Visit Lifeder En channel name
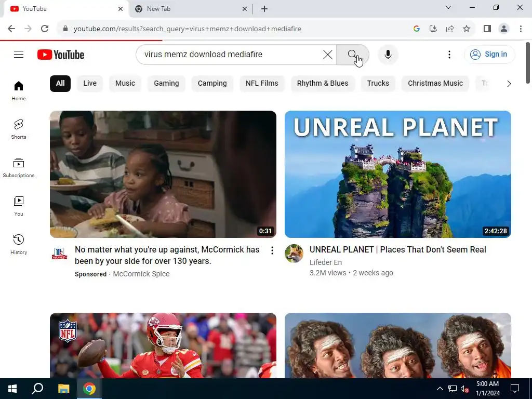The image size is (532, 399). (326, 262)
